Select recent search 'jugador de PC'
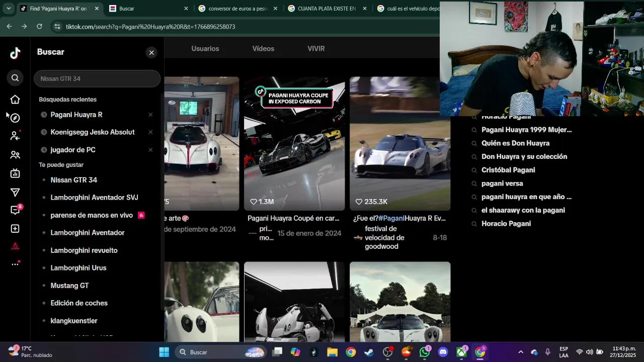The image size is (644, 362). (73, 150)
